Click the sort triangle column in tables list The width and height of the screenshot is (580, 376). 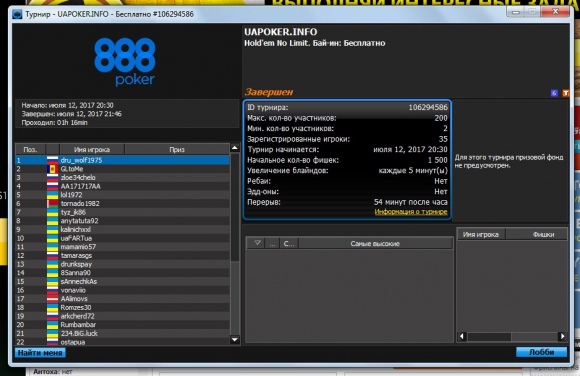(x=257, y=243)
